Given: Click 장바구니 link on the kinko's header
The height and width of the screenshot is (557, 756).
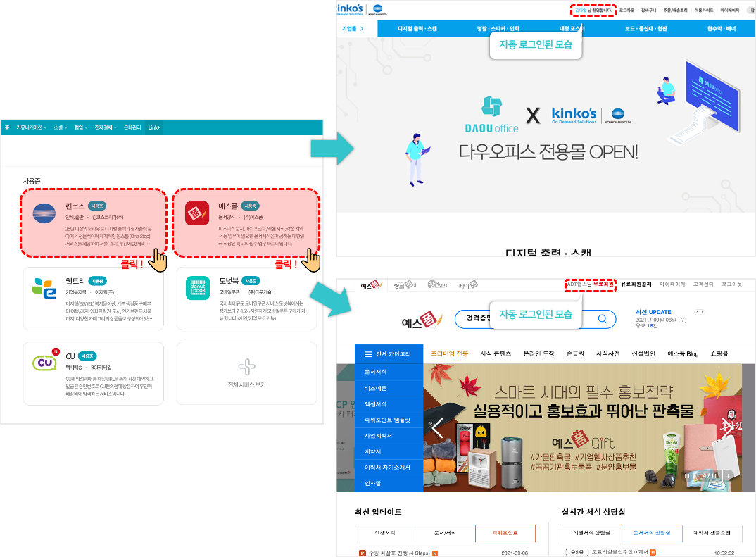Looking at the screenshot, I should (648, 10).
